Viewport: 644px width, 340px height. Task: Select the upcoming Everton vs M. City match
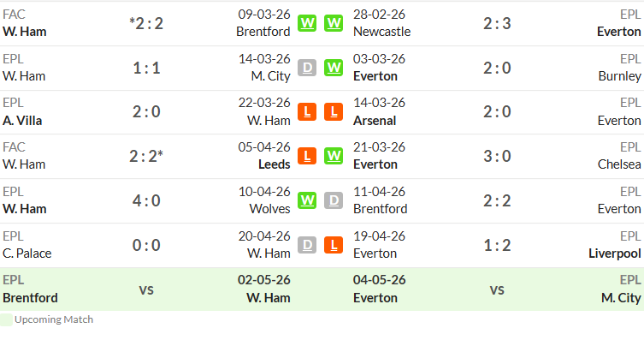pos(497,289)
